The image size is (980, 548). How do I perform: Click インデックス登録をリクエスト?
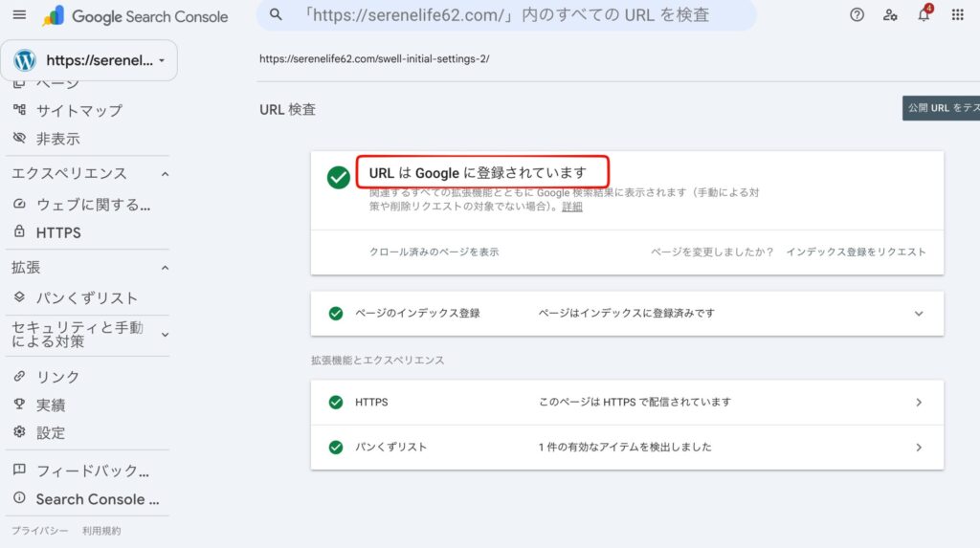[x=856, y=252]
